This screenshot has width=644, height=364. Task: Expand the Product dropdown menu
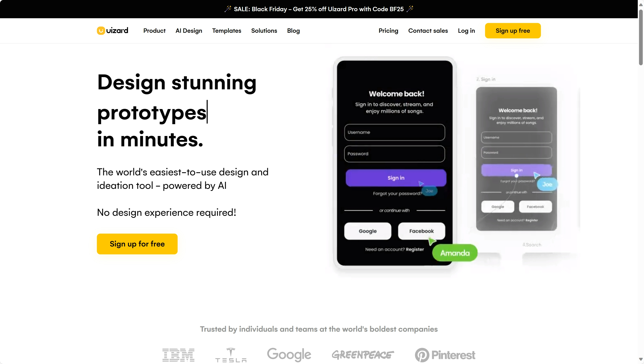154,30
